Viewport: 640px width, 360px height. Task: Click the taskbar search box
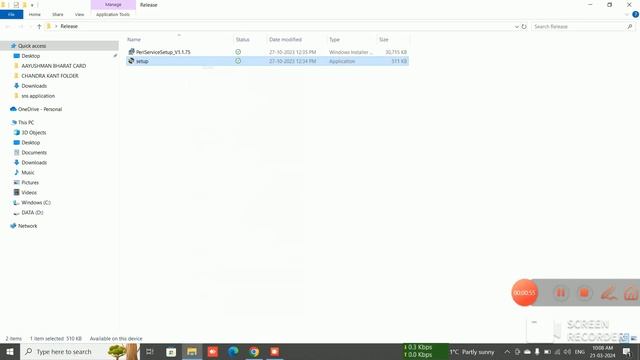(80, 351)
